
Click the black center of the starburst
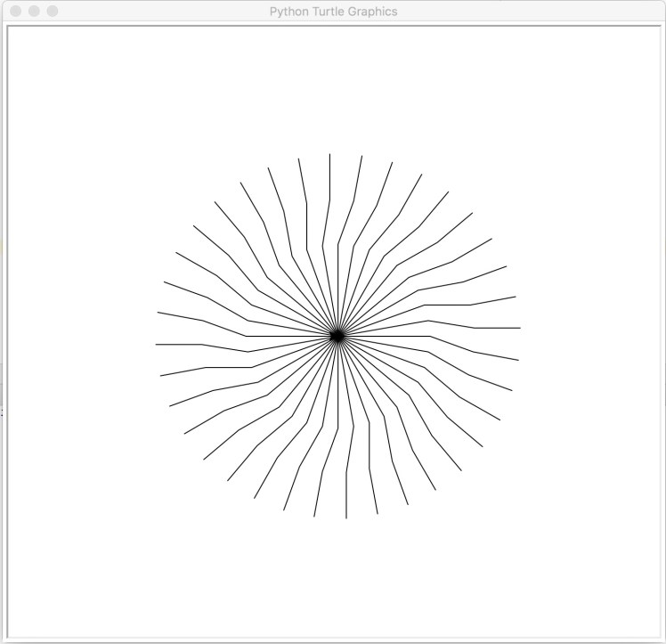tap(337, 336)
